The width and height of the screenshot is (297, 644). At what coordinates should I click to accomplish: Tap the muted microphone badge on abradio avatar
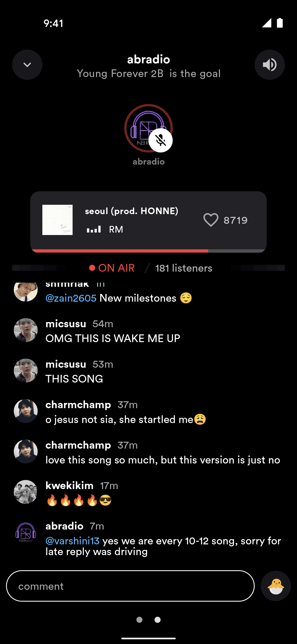(x=161, y=140)
